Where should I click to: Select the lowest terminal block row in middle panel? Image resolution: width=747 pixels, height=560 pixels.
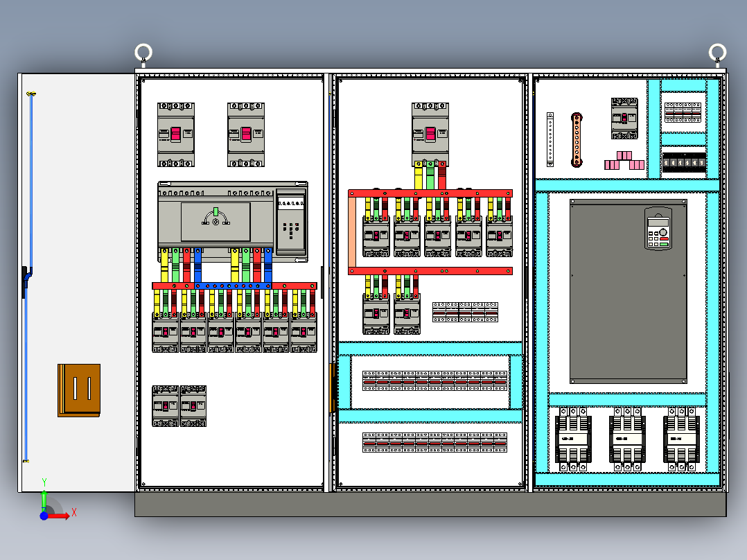point(434,442)
